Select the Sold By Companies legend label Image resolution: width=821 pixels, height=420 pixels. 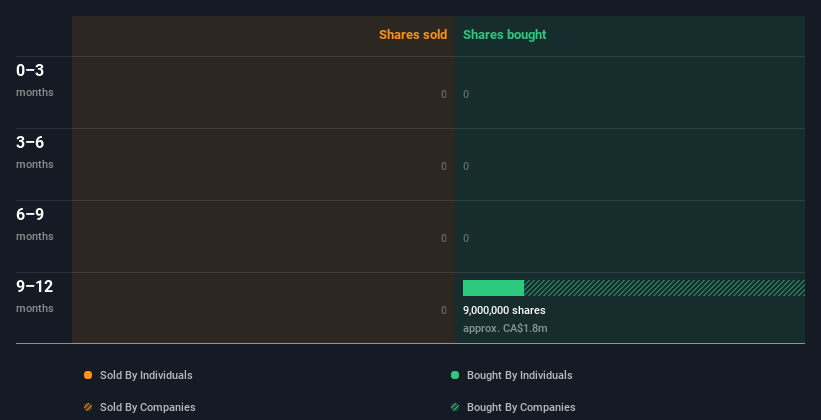tap(148, 407)
